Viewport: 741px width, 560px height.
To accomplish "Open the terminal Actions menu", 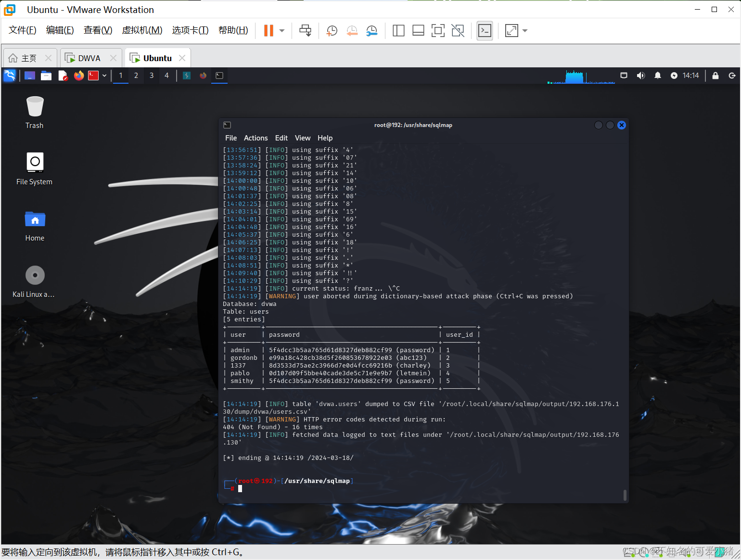I will pos(256,138).
